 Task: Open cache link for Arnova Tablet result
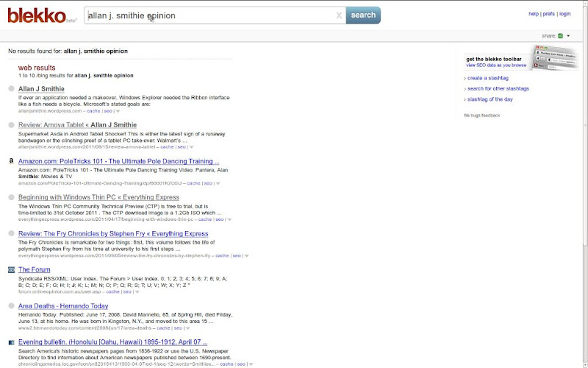(x=167, y=146)
